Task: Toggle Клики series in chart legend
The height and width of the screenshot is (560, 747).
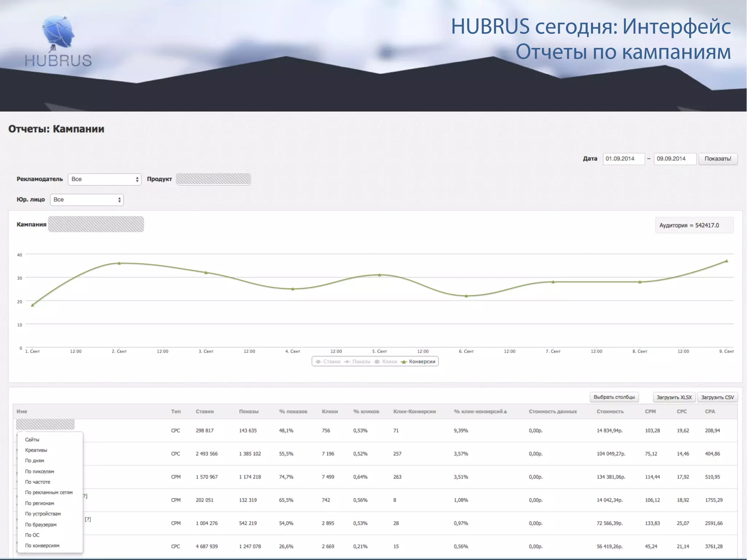Action: pyautogui.click(x=386, y=362)
